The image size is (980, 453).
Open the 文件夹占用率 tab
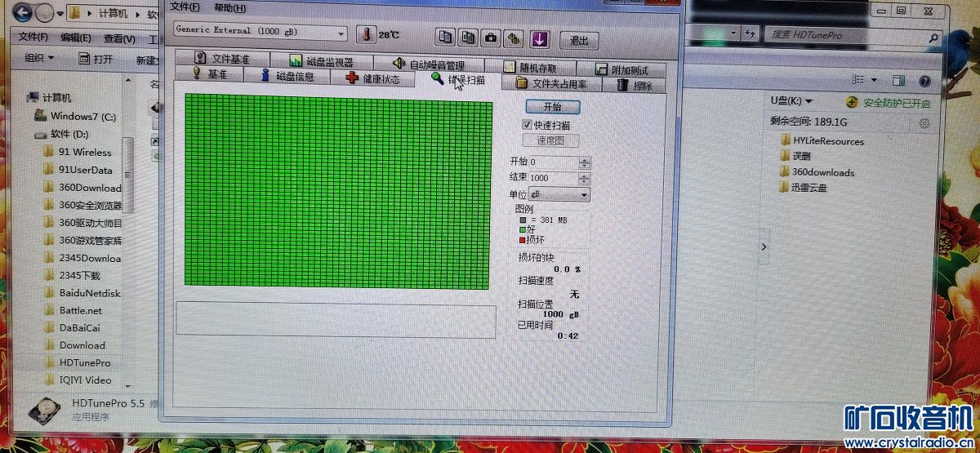pyautogui.click(x=551, y=83)
